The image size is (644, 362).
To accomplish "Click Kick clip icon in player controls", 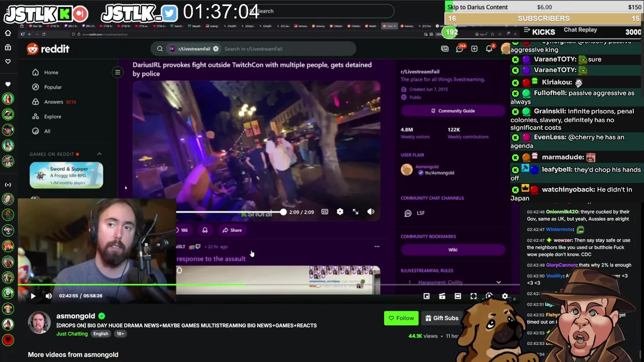I will pyautogui.click(x=442, y=296).
